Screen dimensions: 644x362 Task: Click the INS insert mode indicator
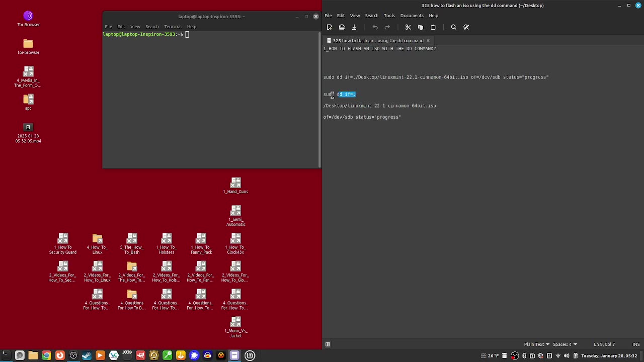pos(636,344)
